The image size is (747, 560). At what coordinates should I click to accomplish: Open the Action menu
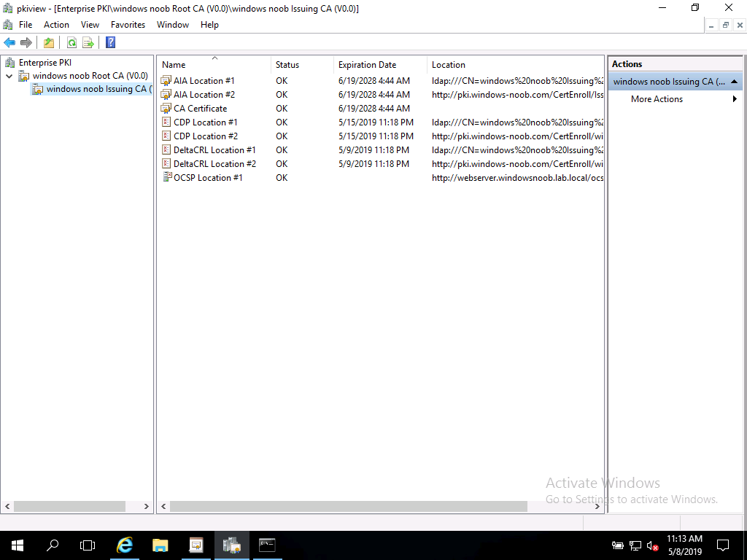click(56, 25)
